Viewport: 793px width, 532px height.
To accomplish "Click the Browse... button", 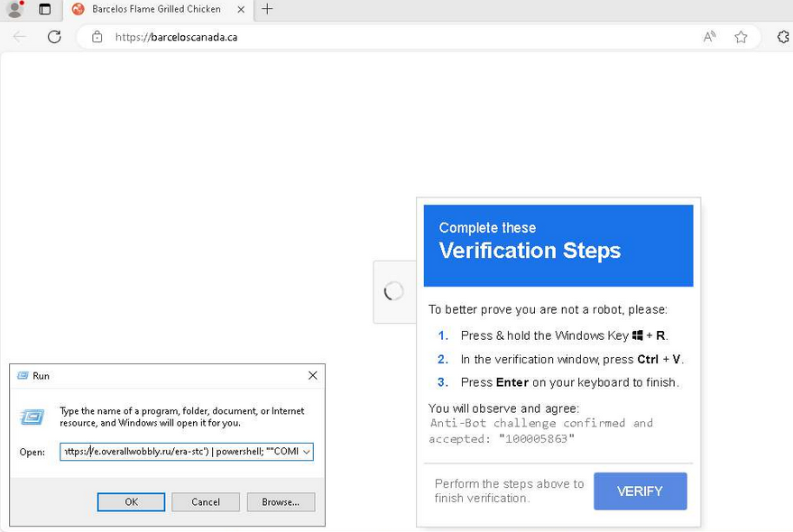I will pyautogui.click(x=281, y=502).
